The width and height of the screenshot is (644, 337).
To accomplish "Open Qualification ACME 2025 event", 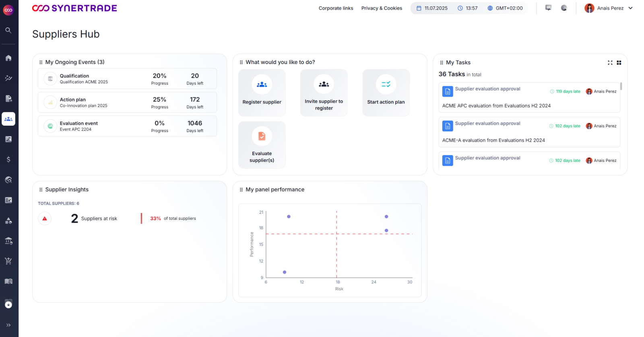I will click(127, 79).
